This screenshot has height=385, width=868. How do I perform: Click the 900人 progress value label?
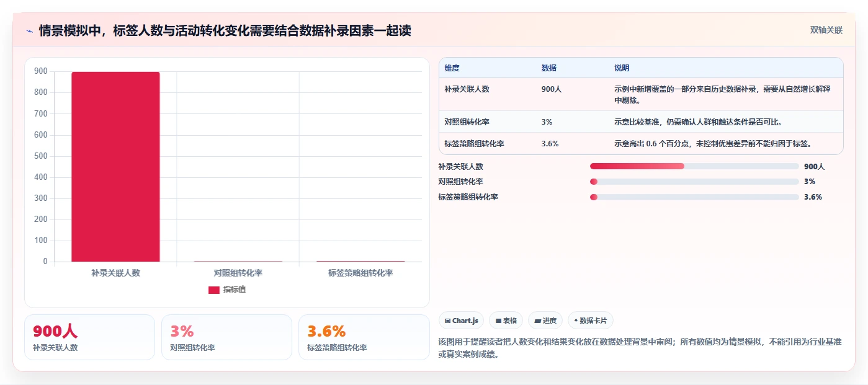coord(814,167)
